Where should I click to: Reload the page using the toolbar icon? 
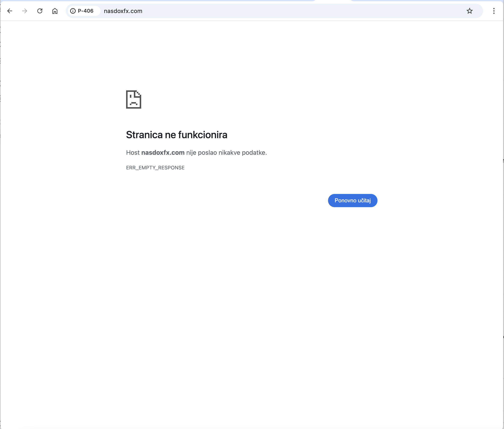click(40, 11)
